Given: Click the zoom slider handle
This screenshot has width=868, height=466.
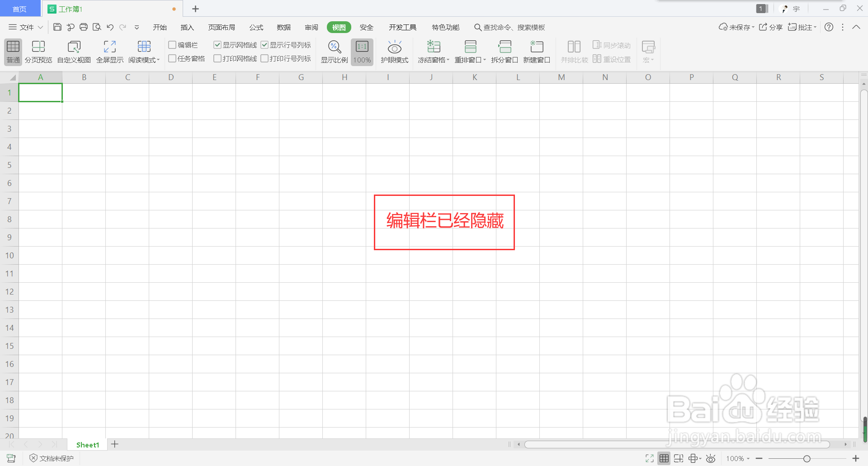Looking at the screenshot, I should (807, 458).
